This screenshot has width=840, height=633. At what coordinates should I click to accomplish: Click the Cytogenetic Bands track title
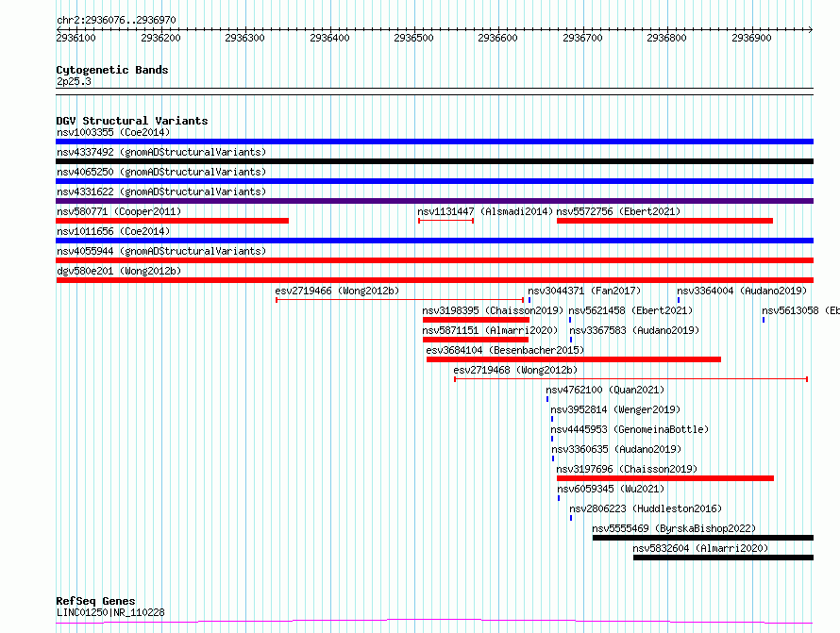tap(112, 70)
